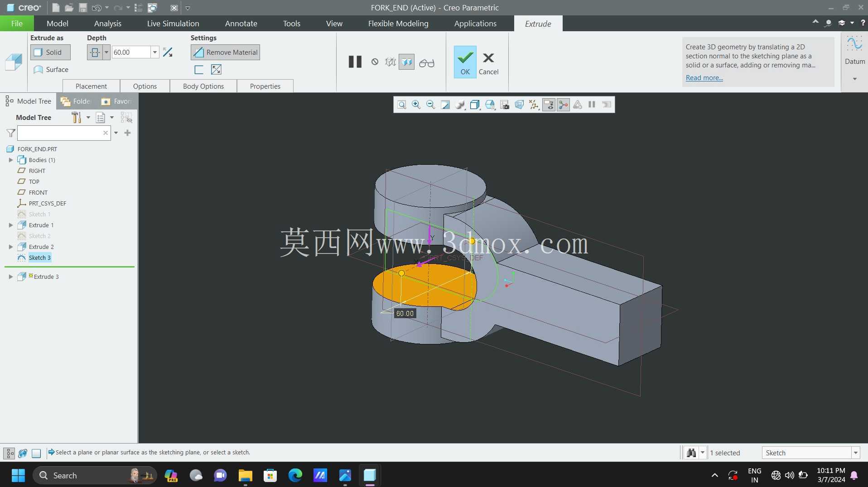Open the Body Options panel tab

point(203,86)
